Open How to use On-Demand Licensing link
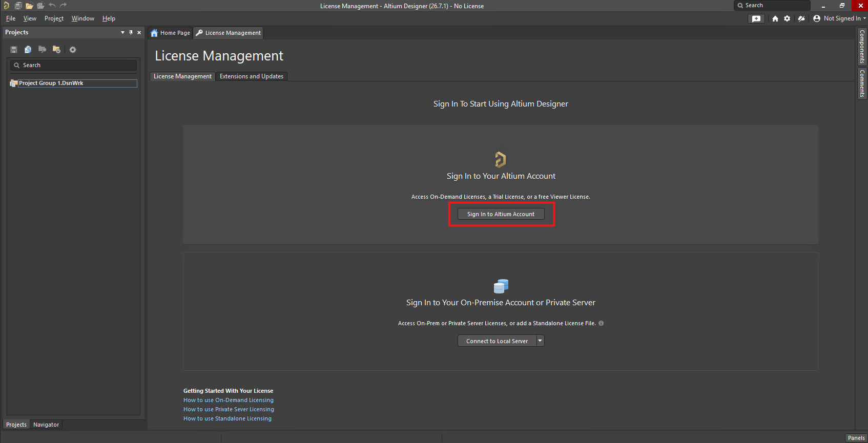868x443 pixels. tap(229, 400)
